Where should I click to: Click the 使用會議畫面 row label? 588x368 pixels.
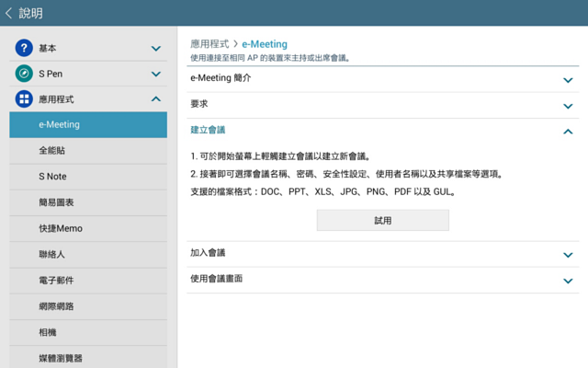coord(217,279)
